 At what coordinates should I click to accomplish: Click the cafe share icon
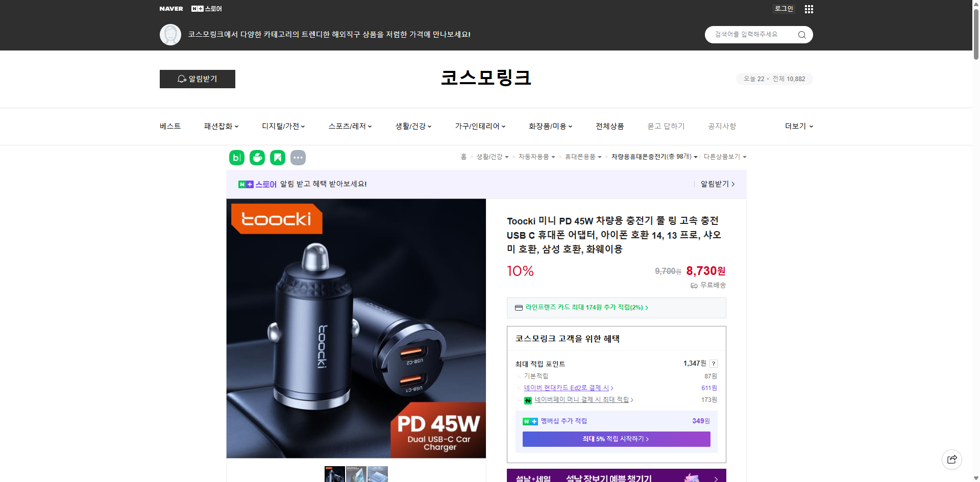pyautogui.click(x=257, y=158)
